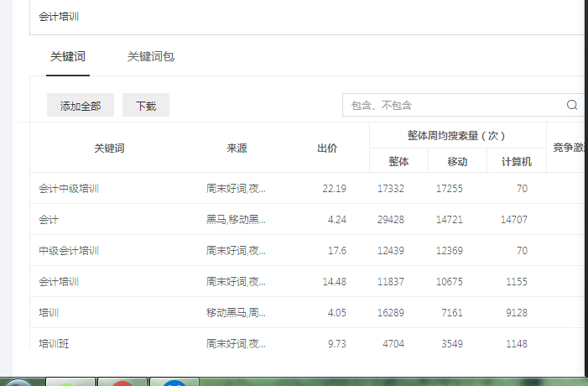Click the 下载 button
The height and width of the screenshot is (386, 588).
pos(146,105)
